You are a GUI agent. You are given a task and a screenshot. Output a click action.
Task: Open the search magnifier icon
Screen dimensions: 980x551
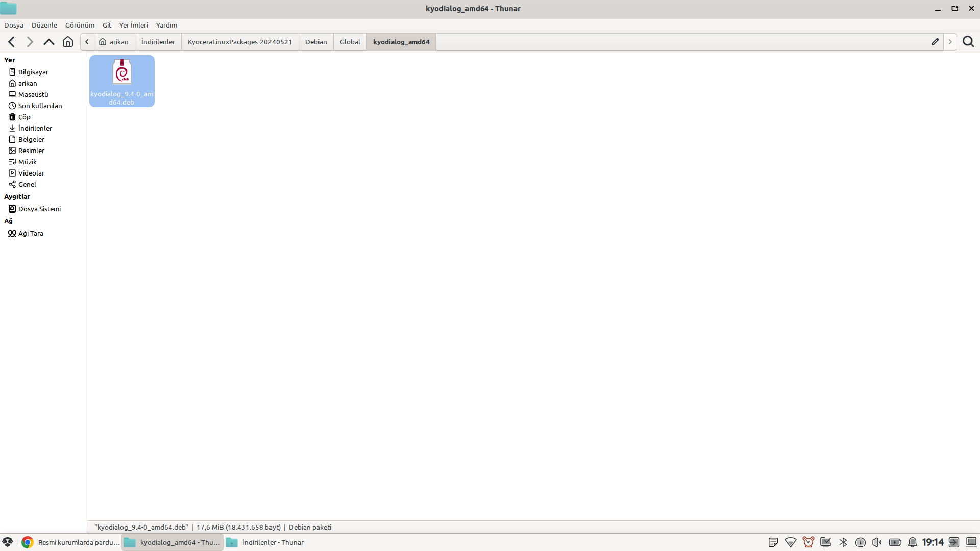pyautogui.click(x=968, y=42)
